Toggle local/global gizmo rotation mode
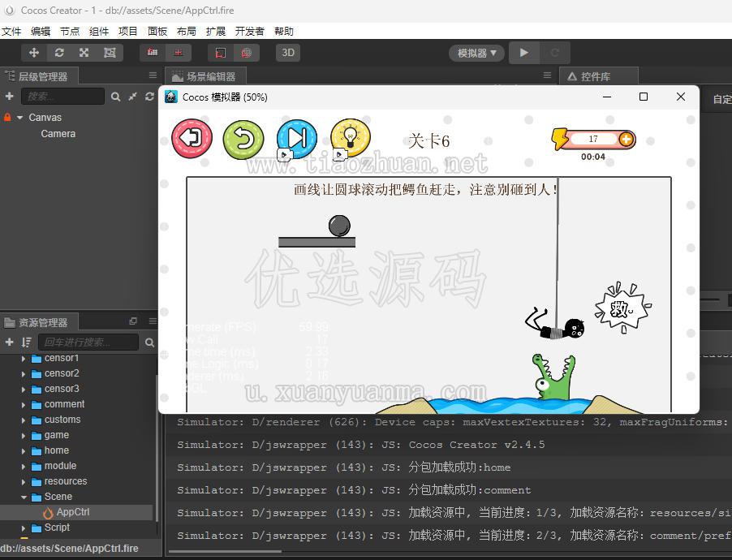This screenshot has height=560, width=732. click(x=178, y=53)
